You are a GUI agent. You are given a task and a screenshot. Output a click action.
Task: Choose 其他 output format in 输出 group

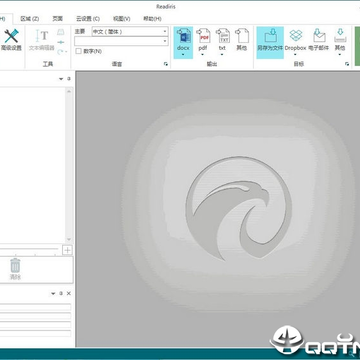(242, 40)
